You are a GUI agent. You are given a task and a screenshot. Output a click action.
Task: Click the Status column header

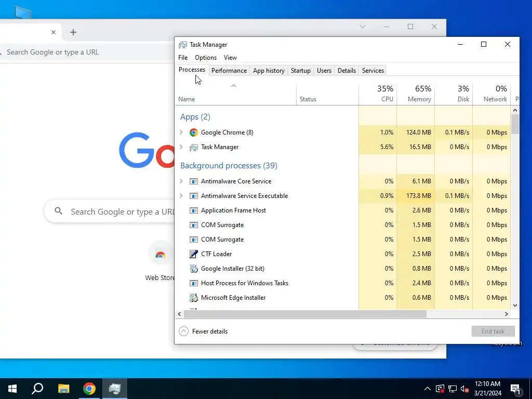[x=327, y=94]
